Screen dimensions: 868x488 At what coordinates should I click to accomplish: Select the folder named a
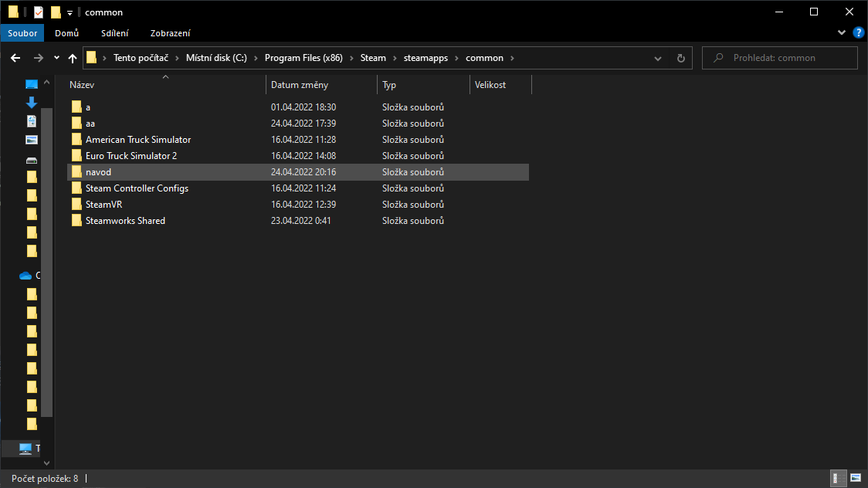coord(88,107)
